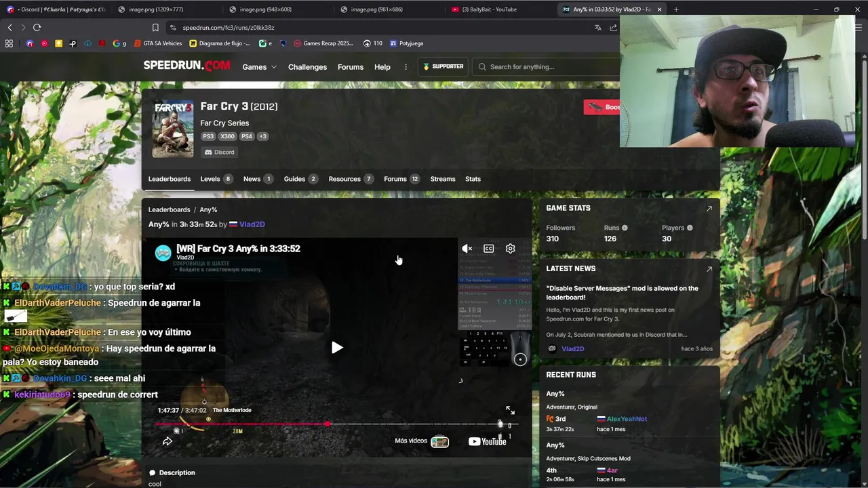Open the News tab

[x=258, y=179]
